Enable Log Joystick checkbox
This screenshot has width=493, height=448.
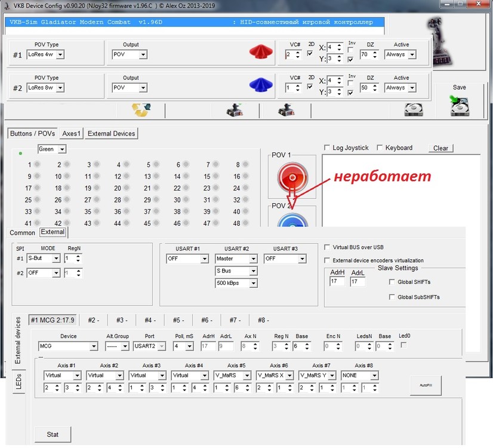[x=327, y=148]
